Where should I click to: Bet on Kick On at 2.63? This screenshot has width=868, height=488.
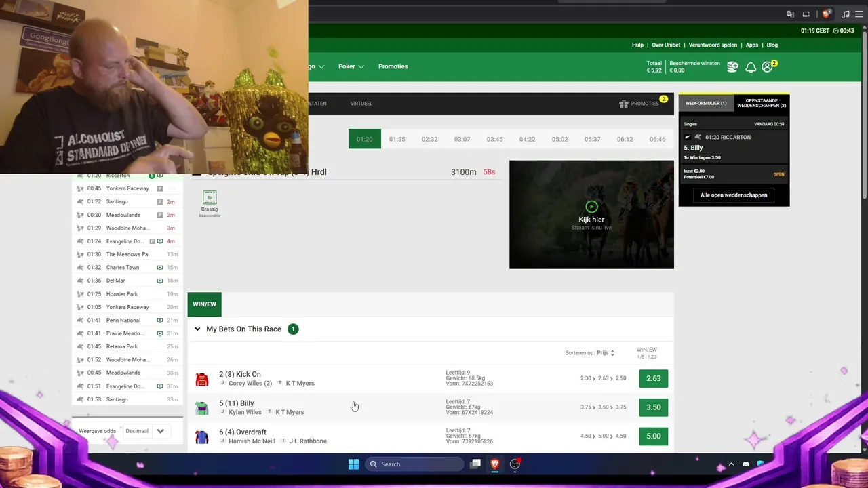tap(654, 378)
